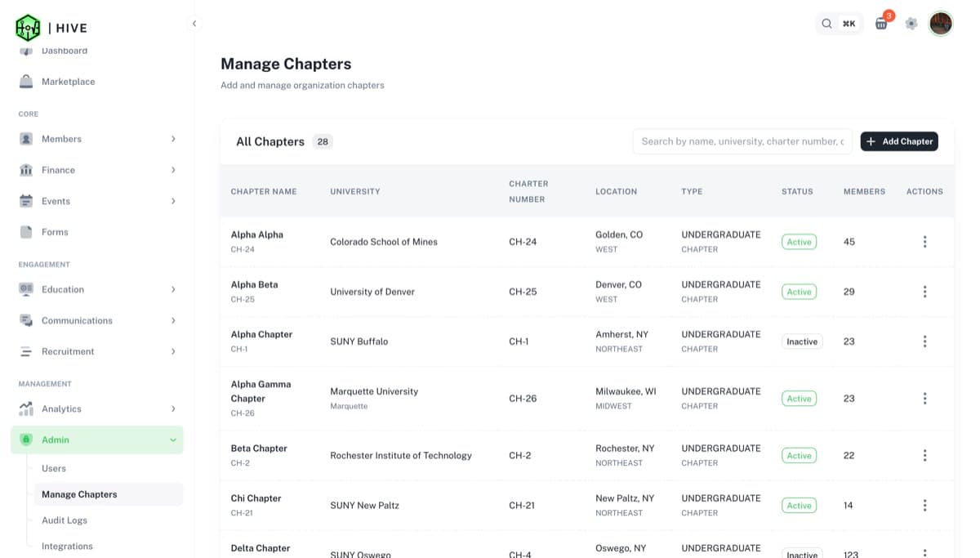Click SUNY Buffalo cell
980x558 pixels.
[359, 341]
